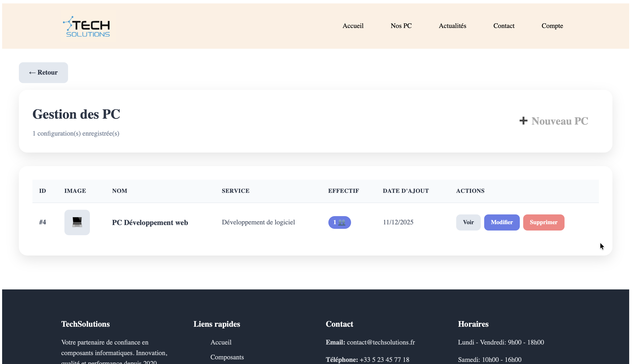Screen dimensions: 633x364
Task: Add a Nouveau PC
Action: [x=554, y=121]
